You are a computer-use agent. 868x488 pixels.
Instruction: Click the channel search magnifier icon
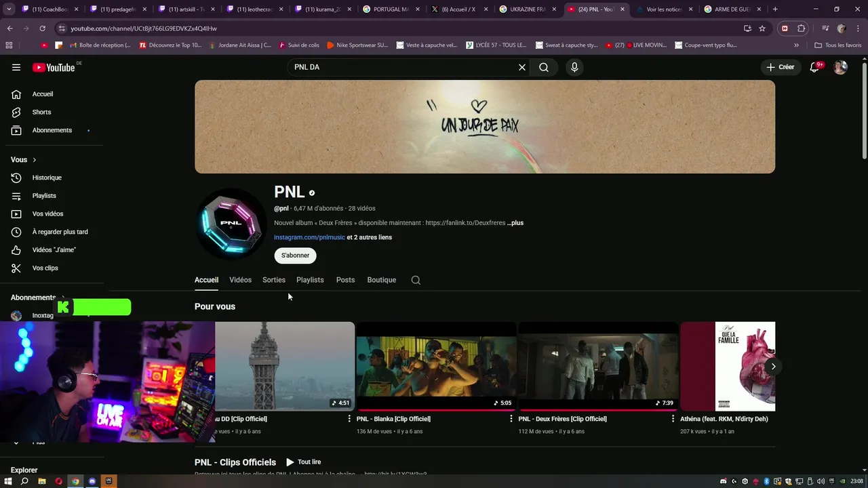[x=416, y=280]
